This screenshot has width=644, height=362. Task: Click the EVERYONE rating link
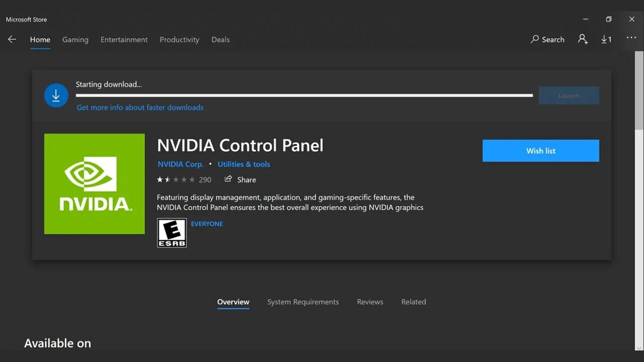point(207,224)
